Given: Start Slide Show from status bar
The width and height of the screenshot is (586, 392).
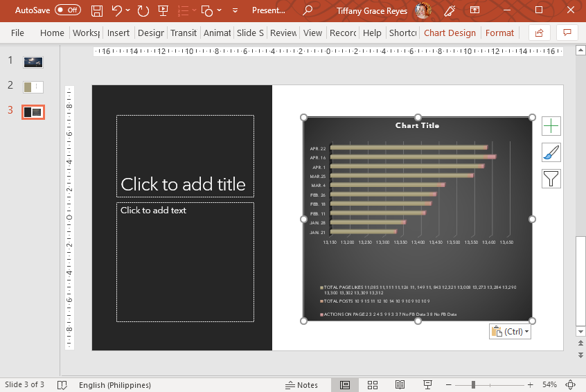Looking at the screenshot, I should 427,385.
